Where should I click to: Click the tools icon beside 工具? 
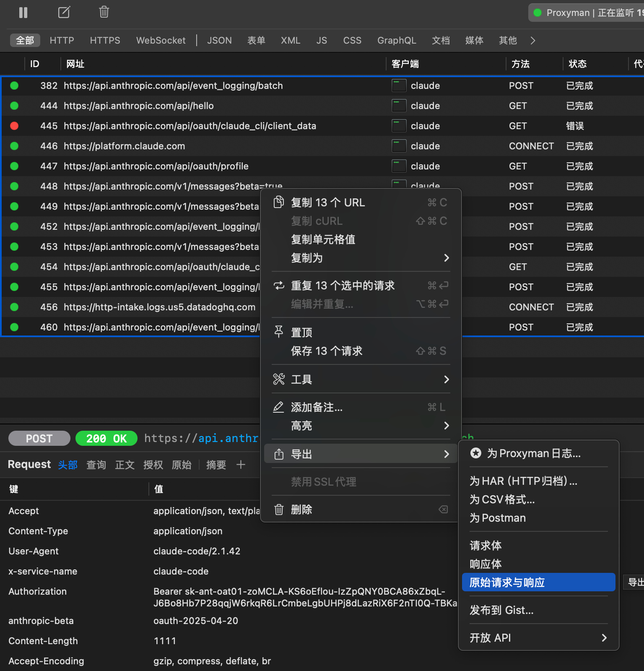279,379
